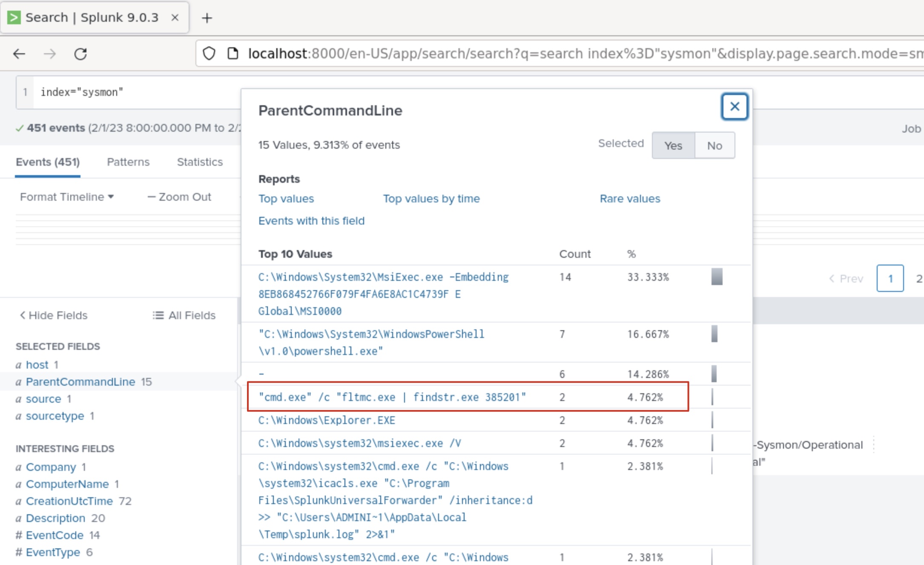The image size is (924, 565).
Task: Open the Company interesting field
Action: 51,467
